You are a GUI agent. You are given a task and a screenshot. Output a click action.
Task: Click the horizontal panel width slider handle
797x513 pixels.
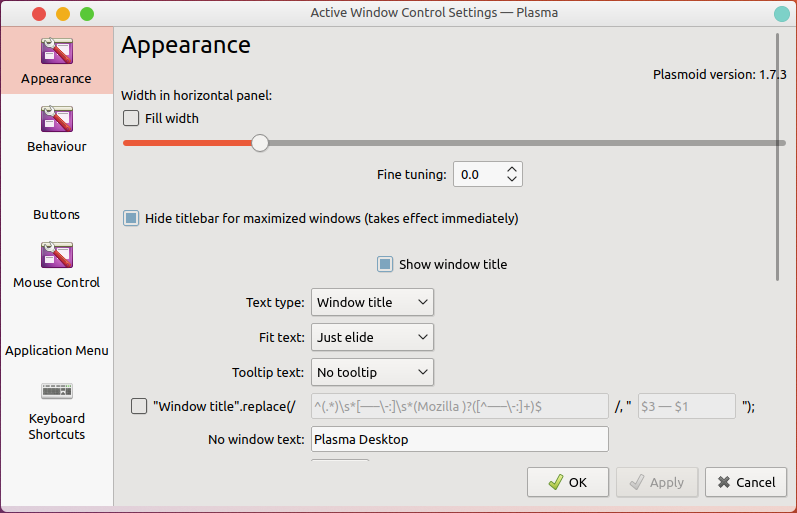click(x=260, y=143)
